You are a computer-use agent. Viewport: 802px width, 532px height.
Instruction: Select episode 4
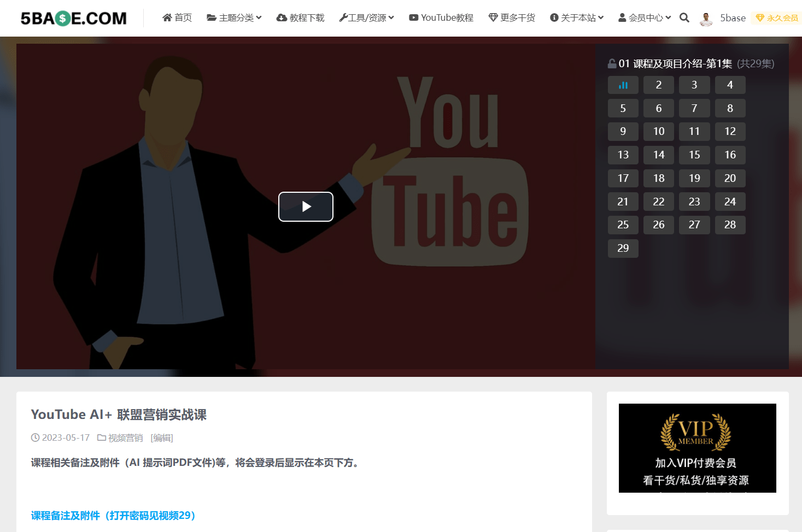730,85
